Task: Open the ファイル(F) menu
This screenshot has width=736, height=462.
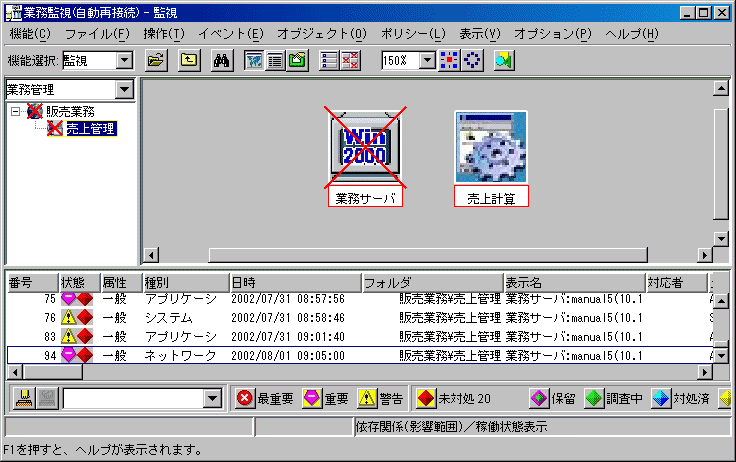Action: click(97, 34)
